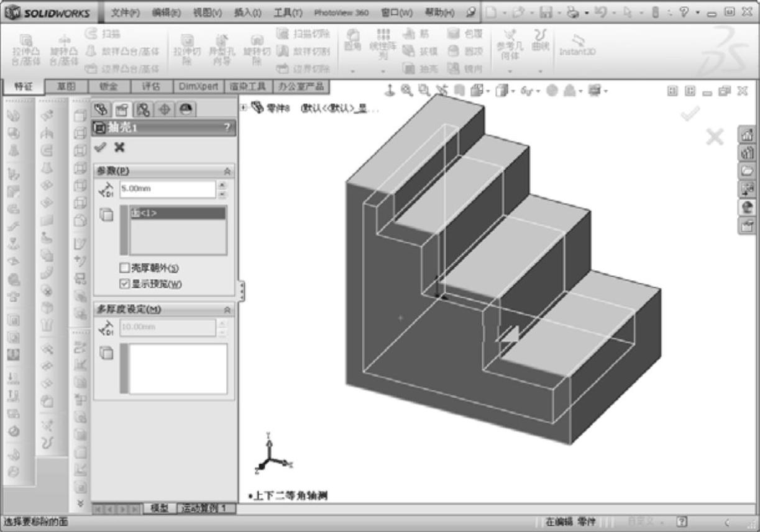Image resolution: width=760 pixels, height=532 pixels.
Task: Click the New document icon
Action: tap(490, 12)
